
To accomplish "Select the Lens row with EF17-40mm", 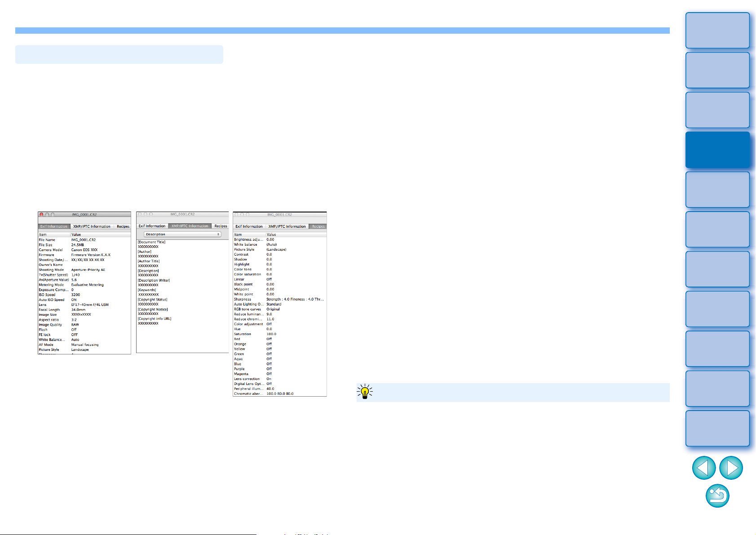I will click(x=84, y=305).
